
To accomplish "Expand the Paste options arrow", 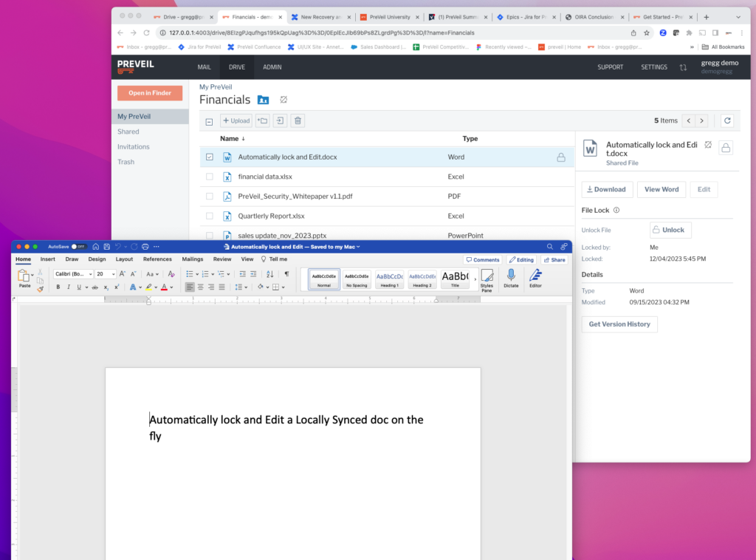I will click(32, 275).
